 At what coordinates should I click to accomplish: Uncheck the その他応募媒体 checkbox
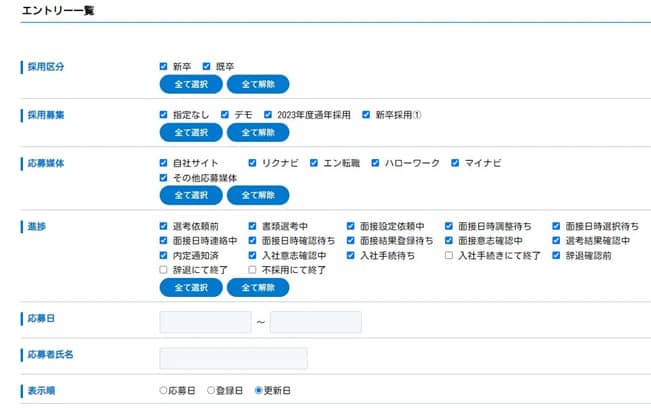pyautogui.click(x=163, y=178)
